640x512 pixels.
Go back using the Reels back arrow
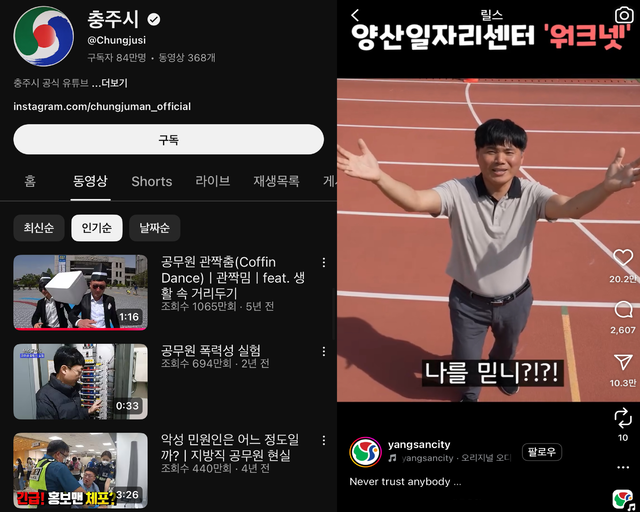355,15
